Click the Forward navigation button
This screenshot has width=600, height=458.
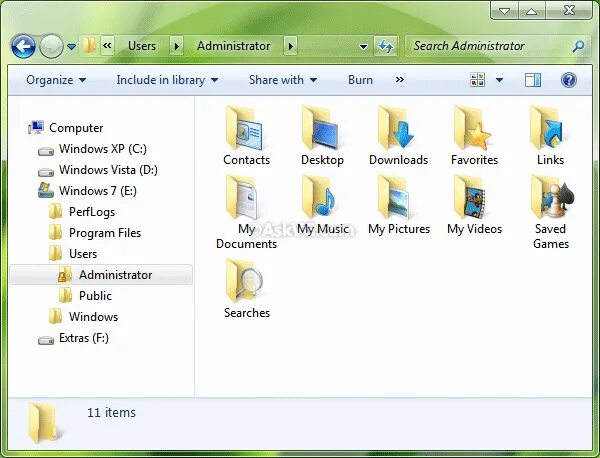(52, 46)
